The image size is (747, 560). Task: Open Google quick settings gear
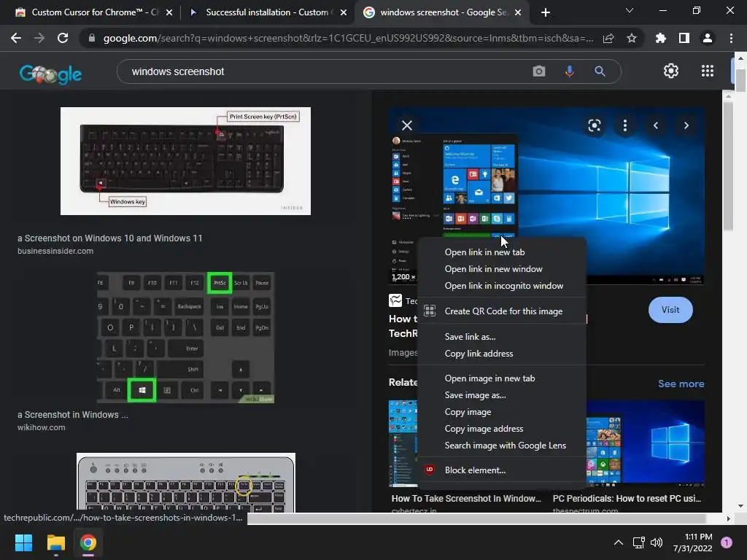coord(671,71)
